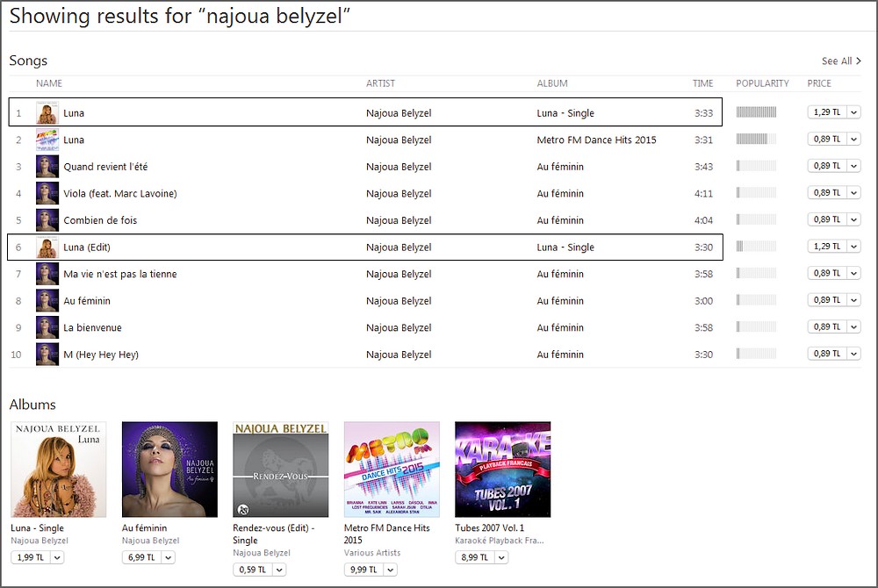Open See All songs link
878x588 pixels.
[x=841, y=61]
